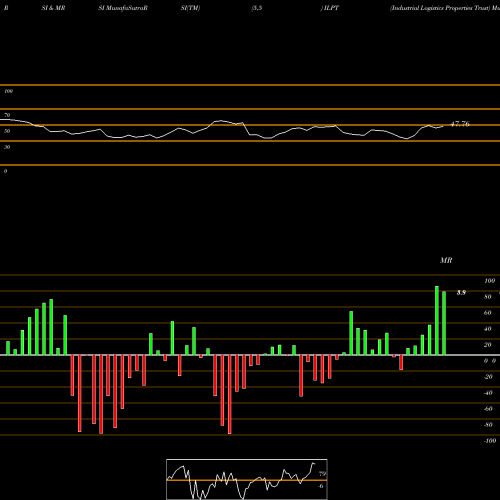
Task: Select the tallest green bar near right edge
Action: click(437, 320)
